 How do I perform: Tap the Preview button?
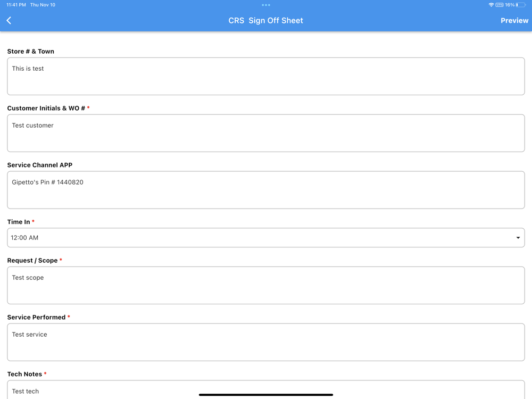click(514, 20)
